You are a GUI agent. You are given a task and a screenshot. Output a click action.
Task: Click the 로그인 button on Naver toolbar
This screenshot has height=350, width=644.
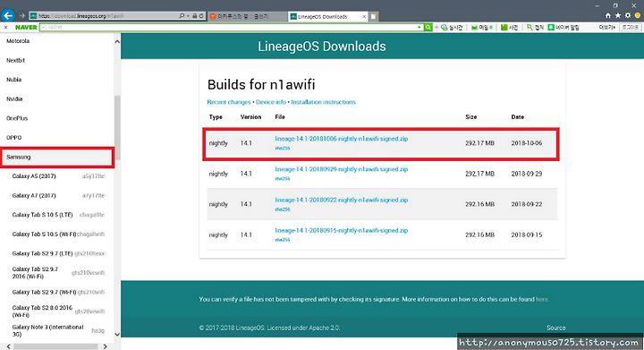coord(630,28)
